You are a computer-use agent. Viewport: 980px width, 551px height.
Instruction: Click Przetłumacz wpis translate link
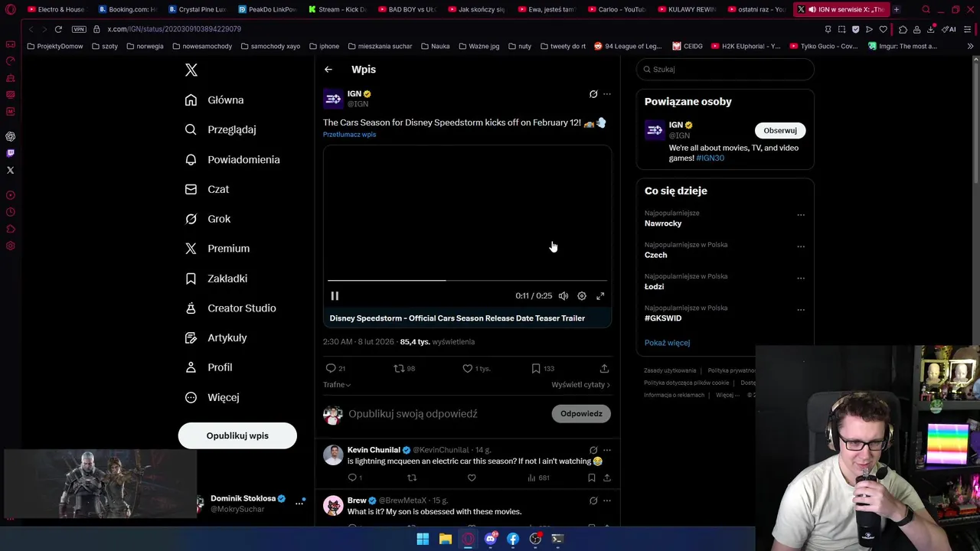(349, 135)
